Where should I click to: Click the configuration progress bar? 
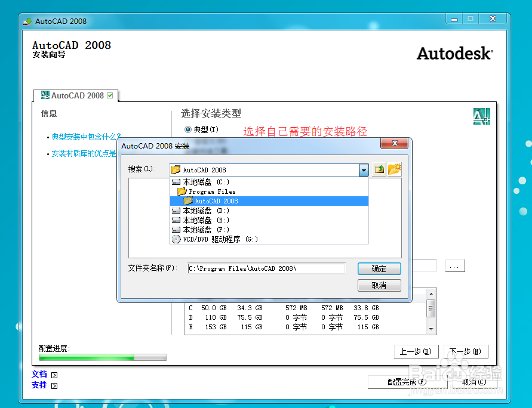103,357
